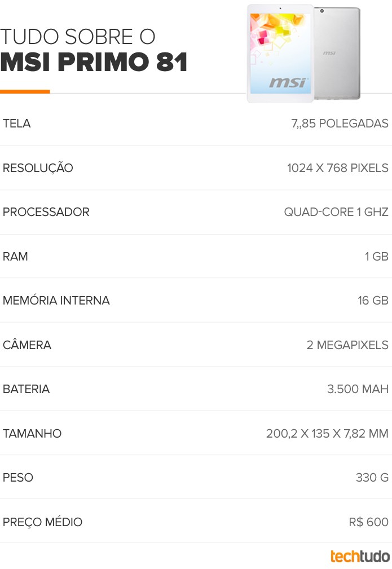Image resolution: width=392 pixels, height=569 pixels.
Task: Click the 200,2 X 135 X 7,82 MM value
Action: pyautogui.click(x=327, y=433)
